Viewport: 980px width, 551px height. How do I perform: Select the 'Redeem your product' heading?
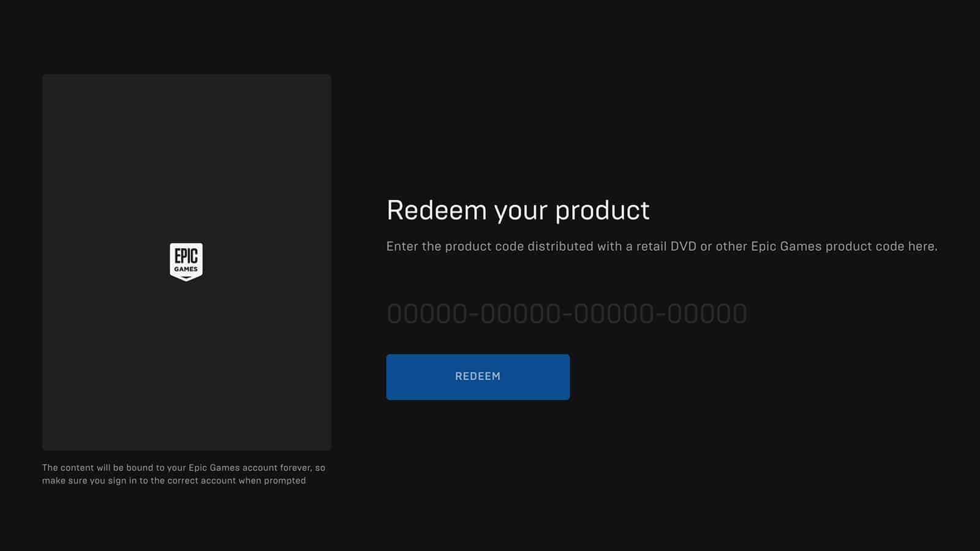(x=518, y=211)
